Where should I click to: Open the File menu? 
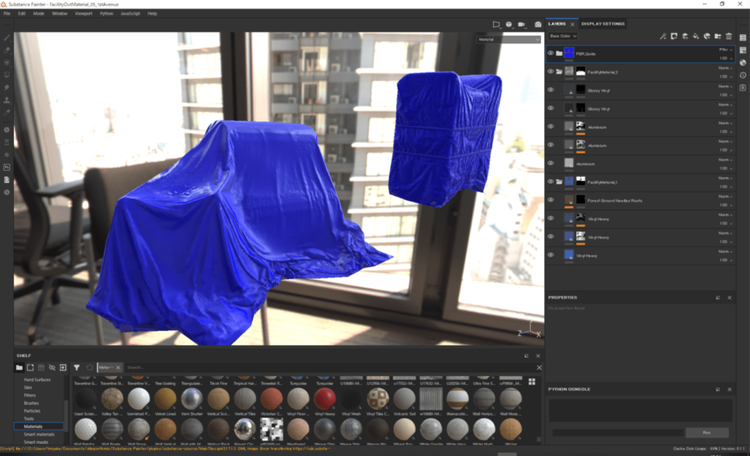point(7,13)
